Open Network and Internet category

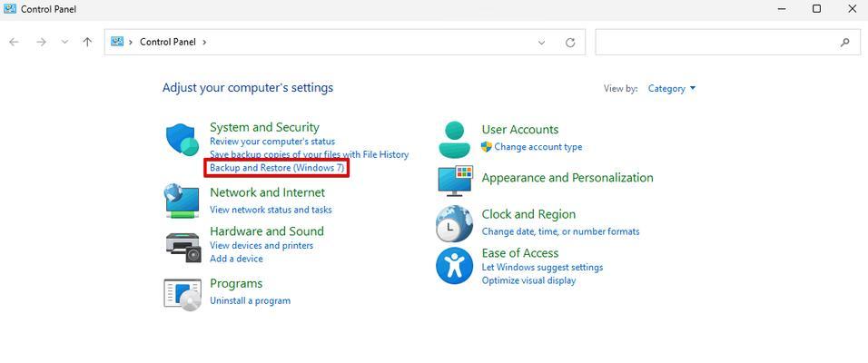267,192
